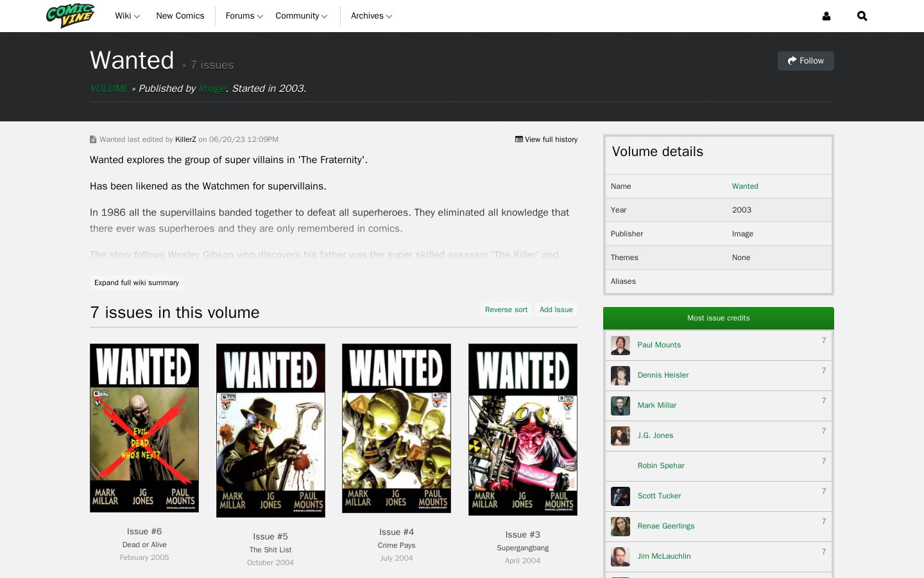Reverse sort the issue list
This screenshot has width=924, height=578.
pyautogui.click(x=506, y=310)
